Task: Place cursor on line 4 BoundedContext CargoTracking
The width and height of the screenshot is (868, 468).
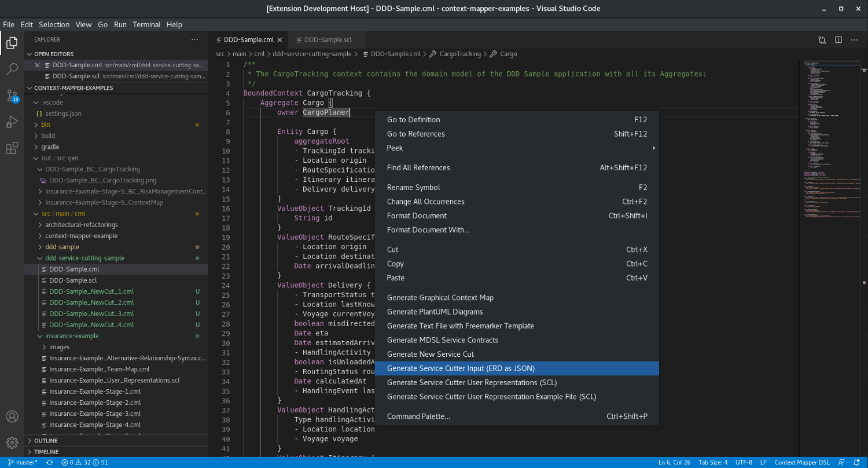Action: (x=306, y=93)
